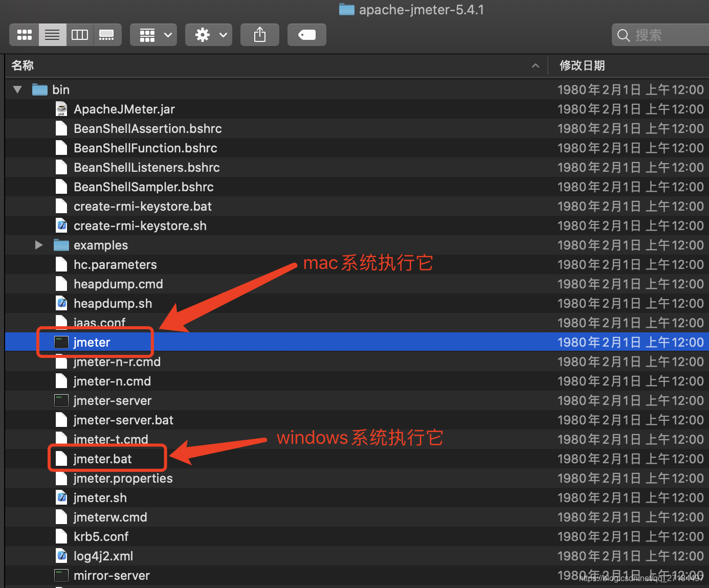Image resolution: width=709 pixels, height=588 pixels.
Task: Click the mirror-server executable icon
Action: tap(61, 575)
